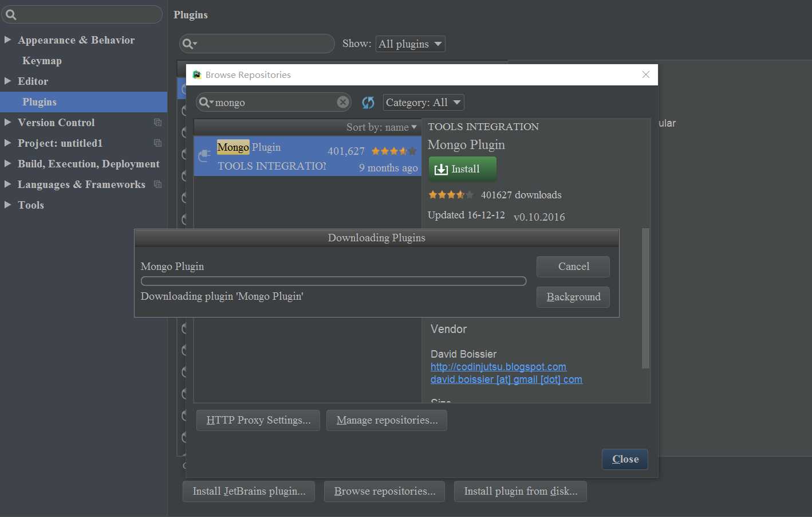Open the codinjutsu.blogspot.com link
Viewport: 812px width, 517px height.
click(x=498, y=367)
